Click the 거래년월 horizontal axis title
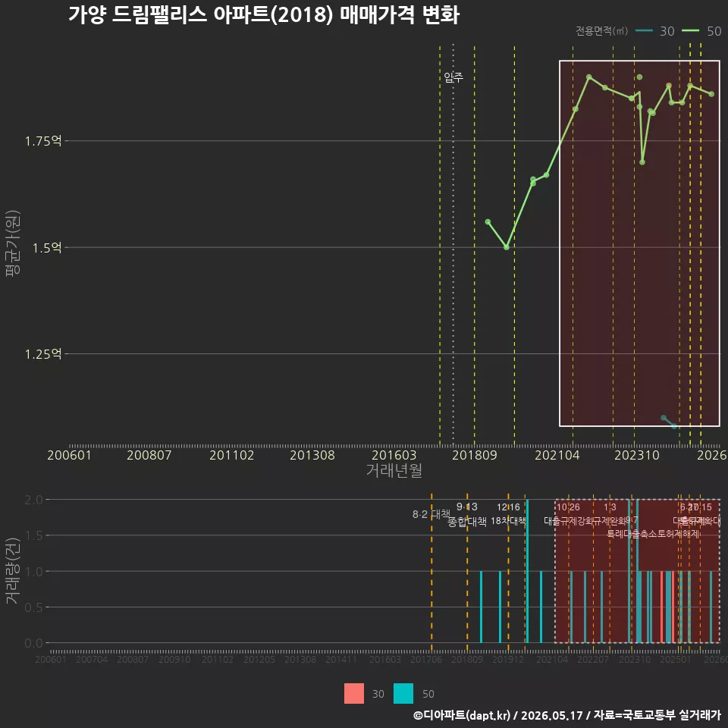This screenshot has width=728, height=728. [394, 470]
